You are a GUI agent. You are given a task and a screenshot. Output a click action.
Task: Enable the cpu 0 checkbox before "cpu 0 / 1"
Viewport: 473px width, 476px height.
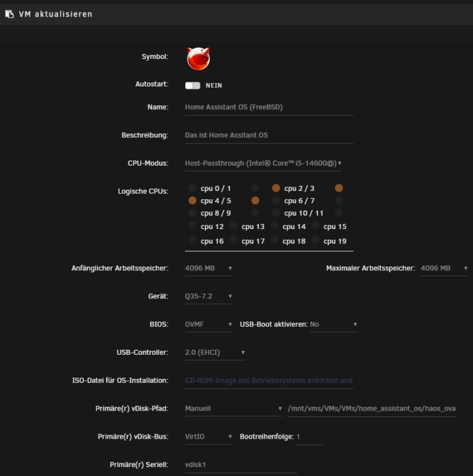click(192, 188)
